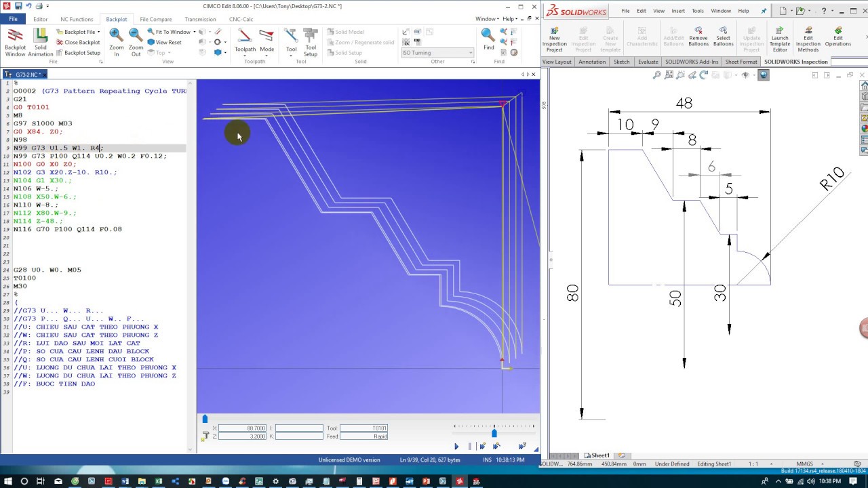Click the Close Backplot button
This screenshot has height=488, width=868.
pos(78,42)
